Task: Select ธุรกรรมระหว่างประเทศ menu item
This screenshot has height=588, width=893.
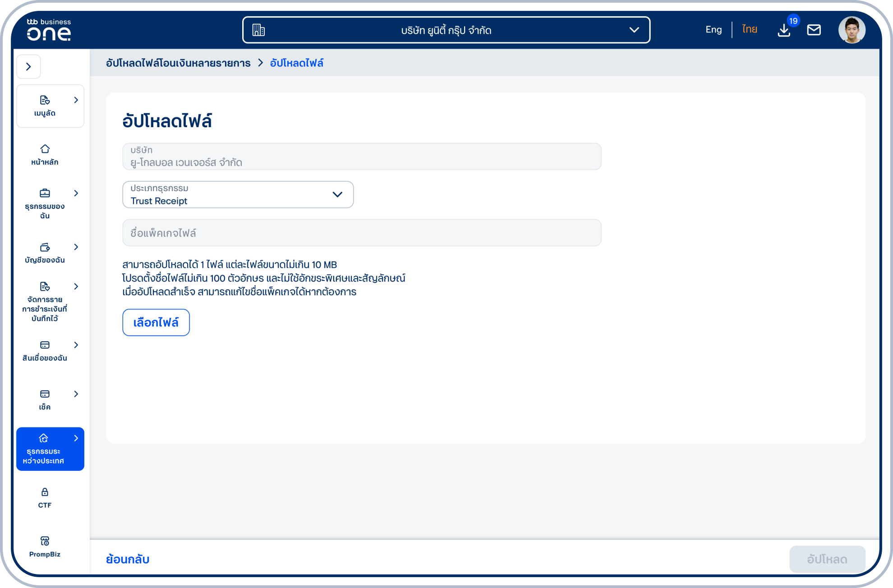Action: [x=50, y=449]
